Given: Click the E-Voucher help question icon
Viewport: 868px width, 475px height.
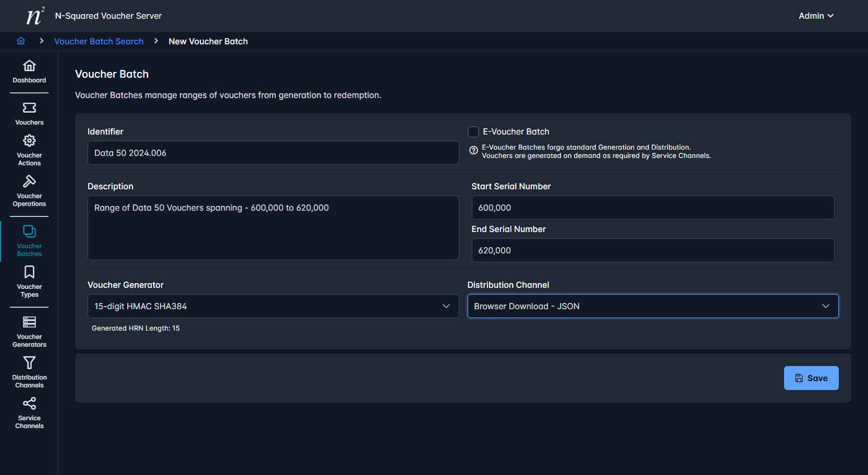Looking at the screenshot, I should click(x=473, y=151).
